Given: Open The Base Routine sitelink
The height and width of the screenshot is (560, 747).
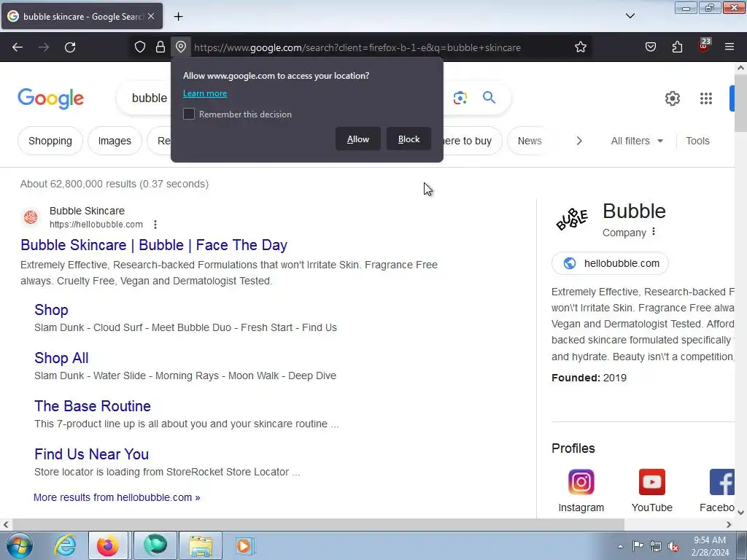Looking at the screenshot, I should click(x=93, y=406).
